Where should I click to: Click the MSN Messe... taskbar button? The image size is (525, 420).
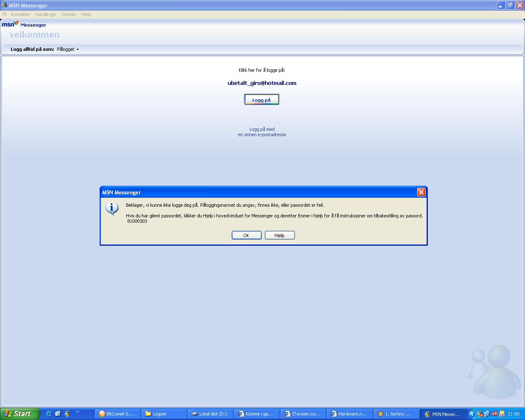(443, 414)
